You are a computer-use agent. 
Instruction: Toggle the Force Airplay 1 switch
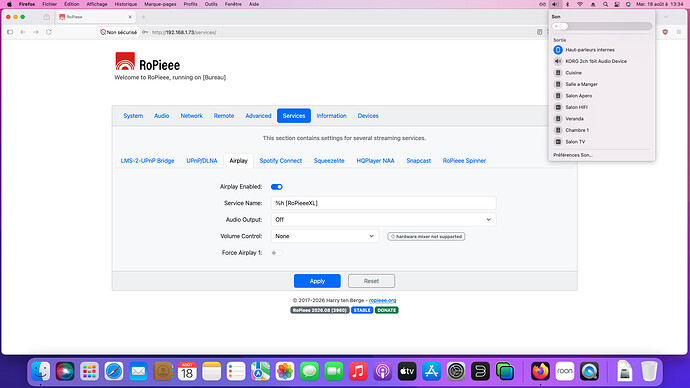point(277,253)
